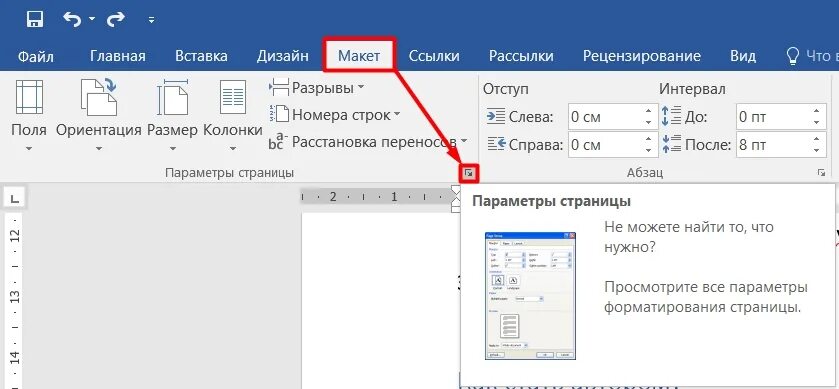Click the left indent icon beside Слева
Image resolution: width=839 pixels, height=389 pixels.
[x=495, y=116]
